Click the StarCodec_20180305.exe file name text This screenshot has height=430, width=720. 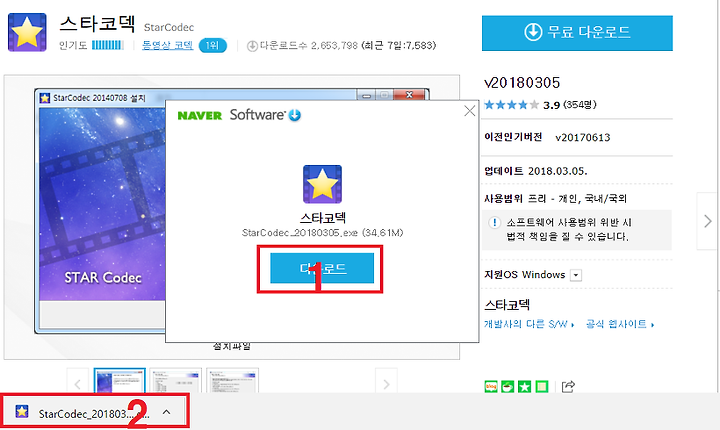300,233
